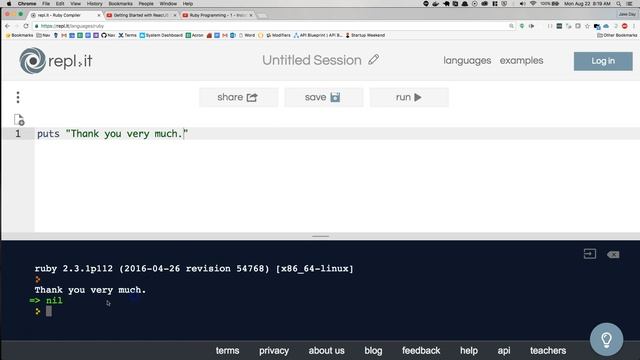
Task: Open the privacy footer link
Action: click(274, 351)
